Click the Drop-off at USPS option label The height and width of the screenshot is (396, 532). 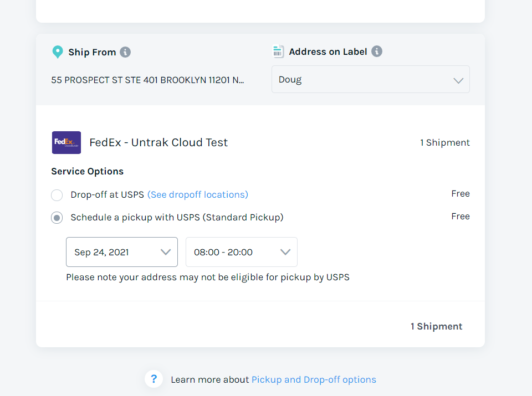click(x=107, y=195)
